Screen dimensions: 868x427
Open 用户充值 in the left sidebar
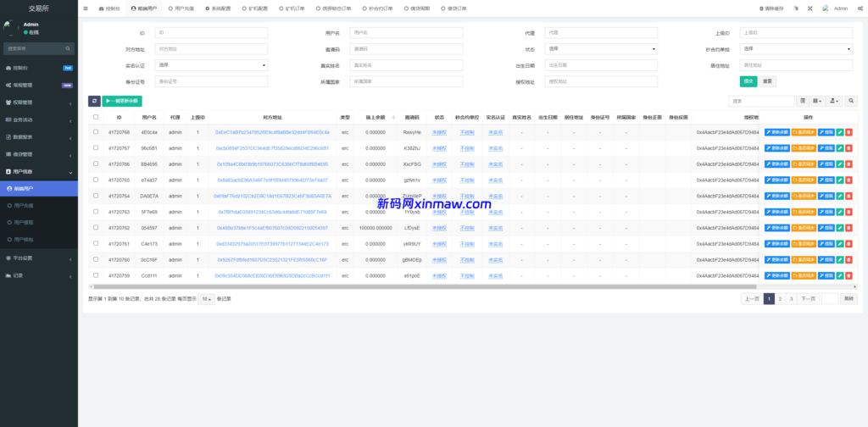24,205
